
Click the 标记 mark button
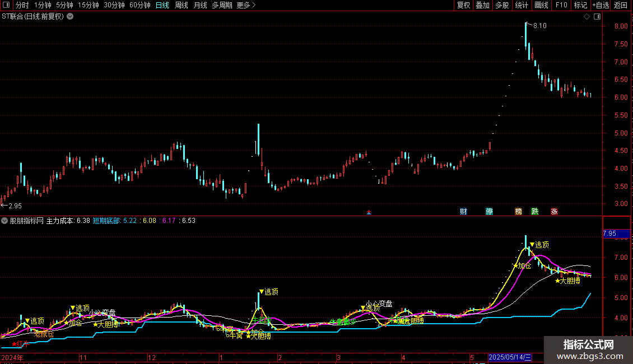click(x=580, y=5)
